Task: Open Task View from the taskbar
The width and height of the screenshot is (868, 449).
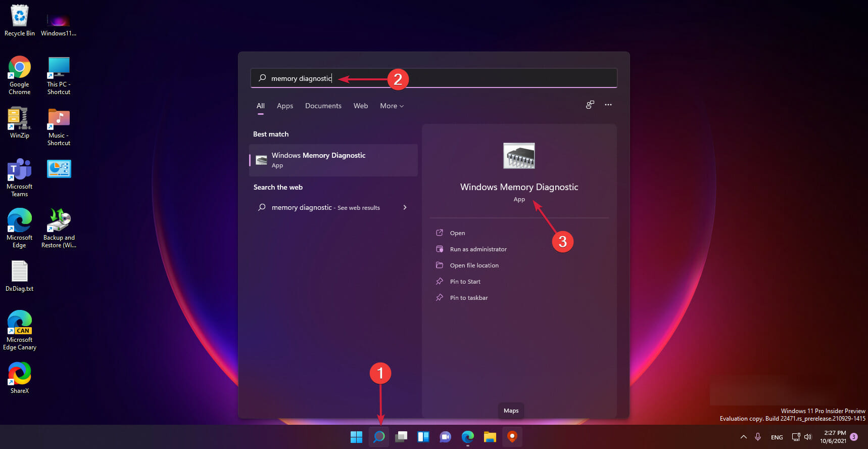Action: (401, 437)
